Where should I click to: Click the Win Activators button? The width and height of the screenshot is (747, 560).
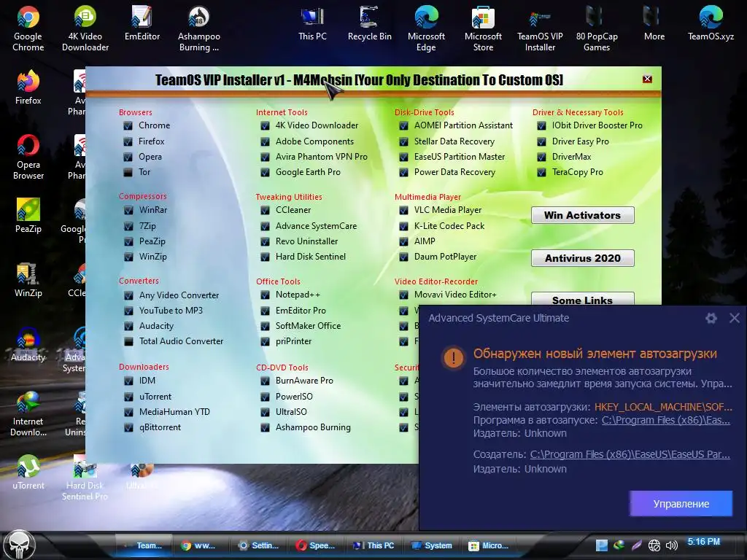(x=583, y=215)
